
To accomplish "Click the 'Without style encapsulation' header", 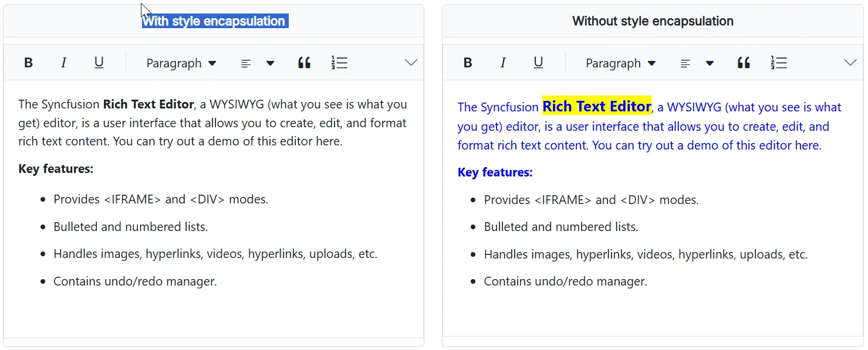I will (653, 21).
